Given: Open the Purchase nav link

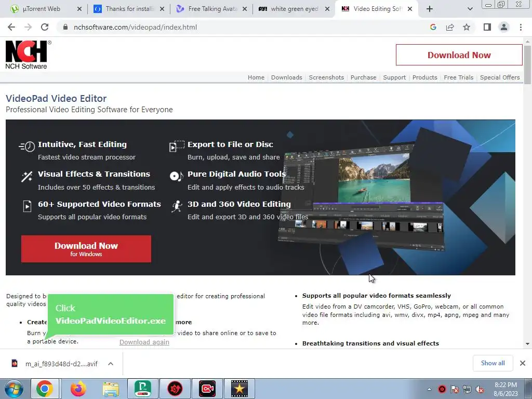Looking at the screenshot, I should tap(363, 77).
